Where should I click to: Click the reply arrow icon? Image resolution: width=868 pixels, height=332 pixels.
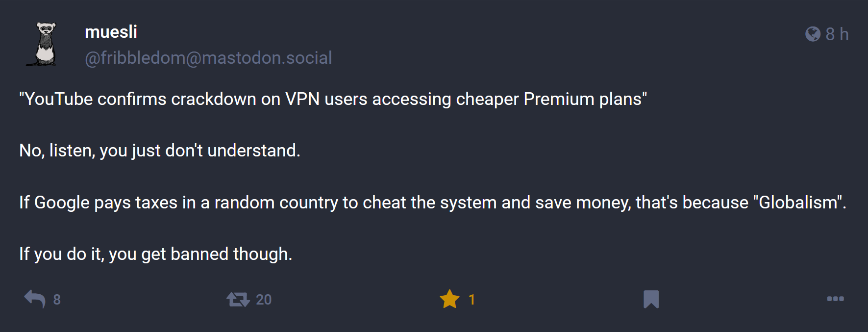[35, 299]
